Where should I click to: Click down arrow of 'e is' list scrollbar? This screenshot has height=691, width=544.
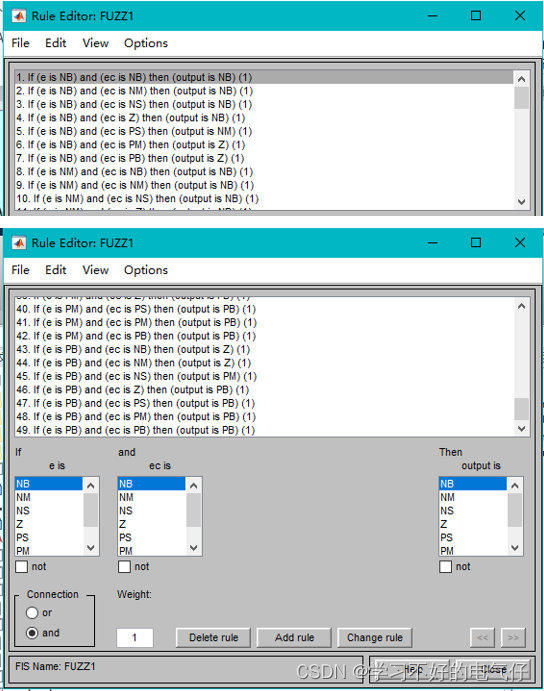(x=91, y=548)
